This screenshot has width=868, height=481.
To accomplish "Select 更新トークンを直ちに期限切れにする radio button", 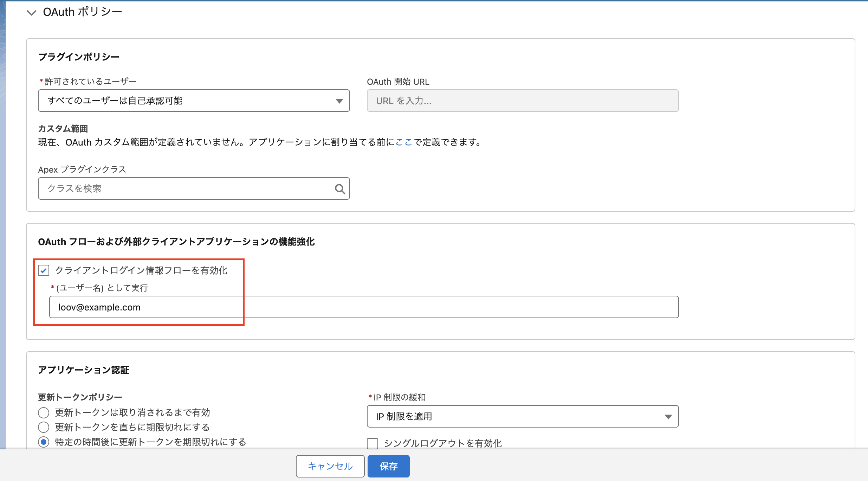I will tap(44, 427).
